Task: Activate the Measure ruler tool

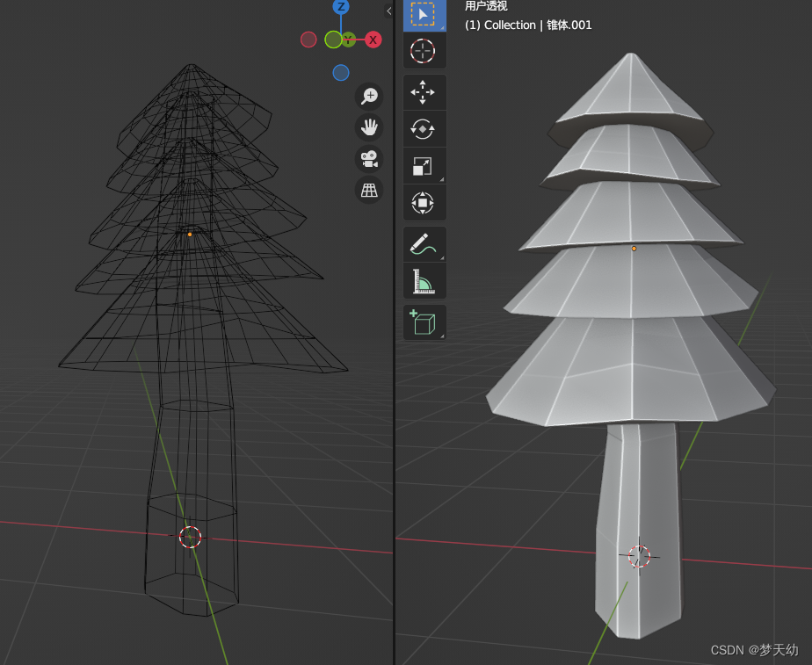Action: point(424,281)
